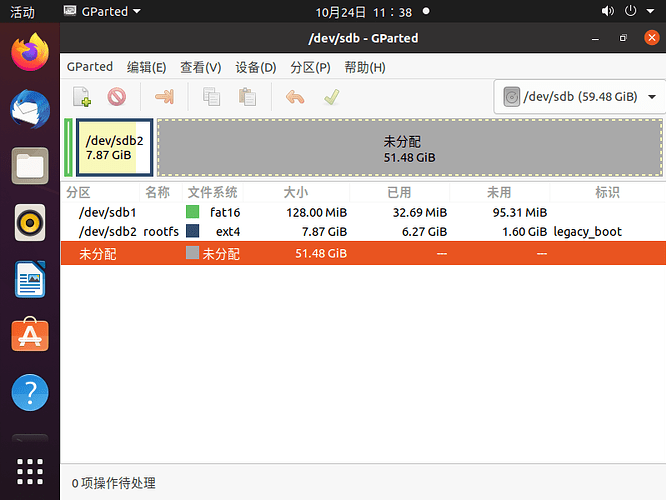The height and width of the screenshot is (500, 666).
Task: Click the 大小 column header
Action: [x=296, y=192]
